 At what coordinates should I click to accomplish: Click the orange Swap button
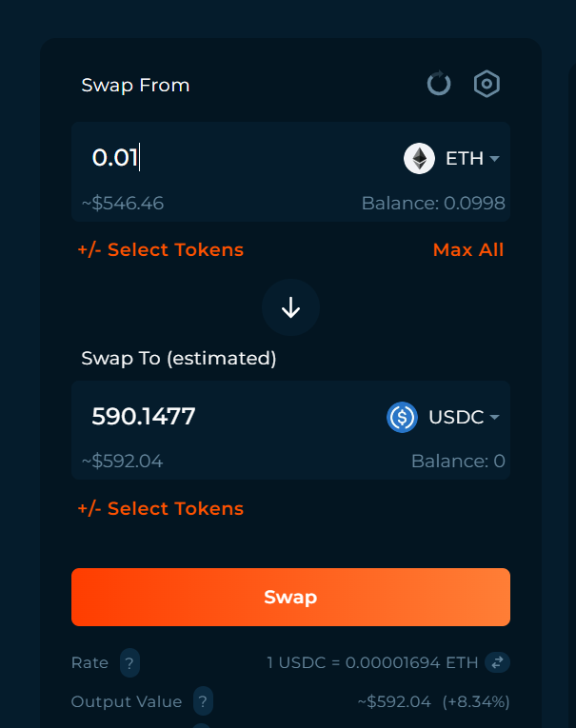point(290,597)
